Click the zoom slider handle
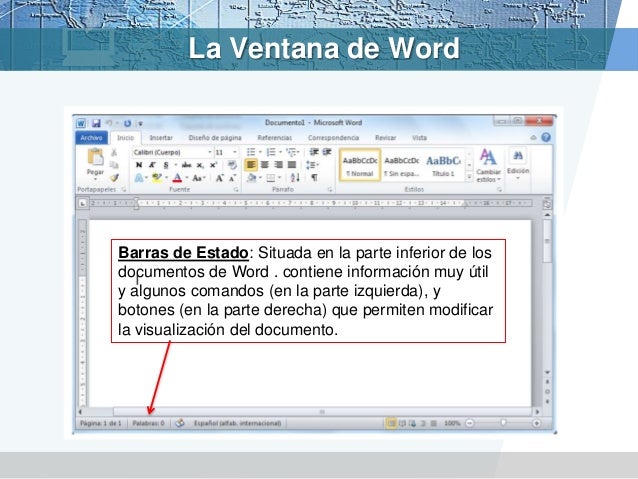Viewport: 638px width, 479px height. click(x=503, y=423)
